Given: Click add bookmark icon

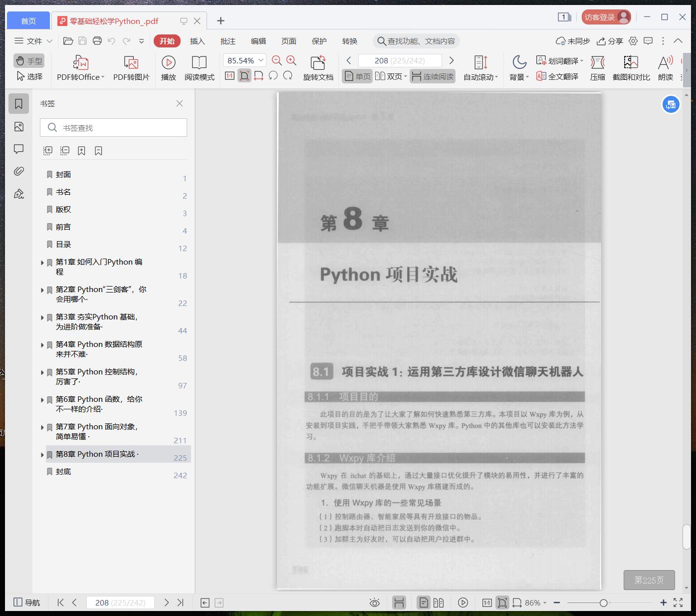Looking at the screenshot, I should [x=81, y=150].
